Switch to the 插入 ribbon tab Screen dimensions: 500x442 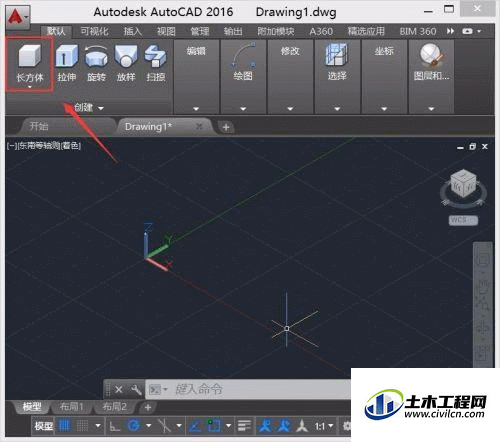(x=133, y=31)
